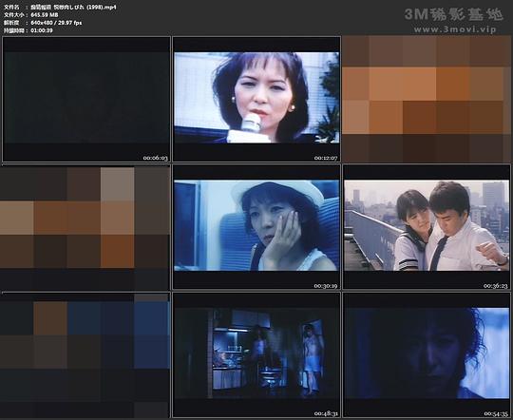Select the pixelated blue thumbnail in the bottom row
Screen dimensions: 513x420
[x=85, y=355]
